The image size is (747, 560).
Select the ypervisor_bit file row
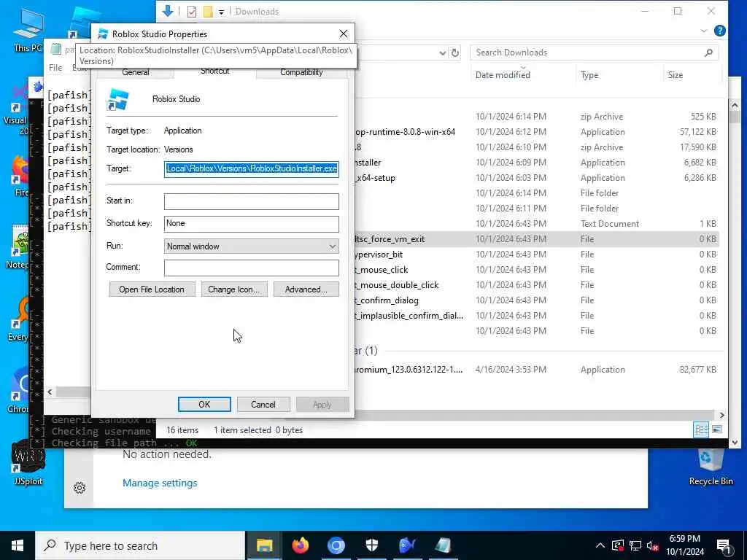coord(536,254)
